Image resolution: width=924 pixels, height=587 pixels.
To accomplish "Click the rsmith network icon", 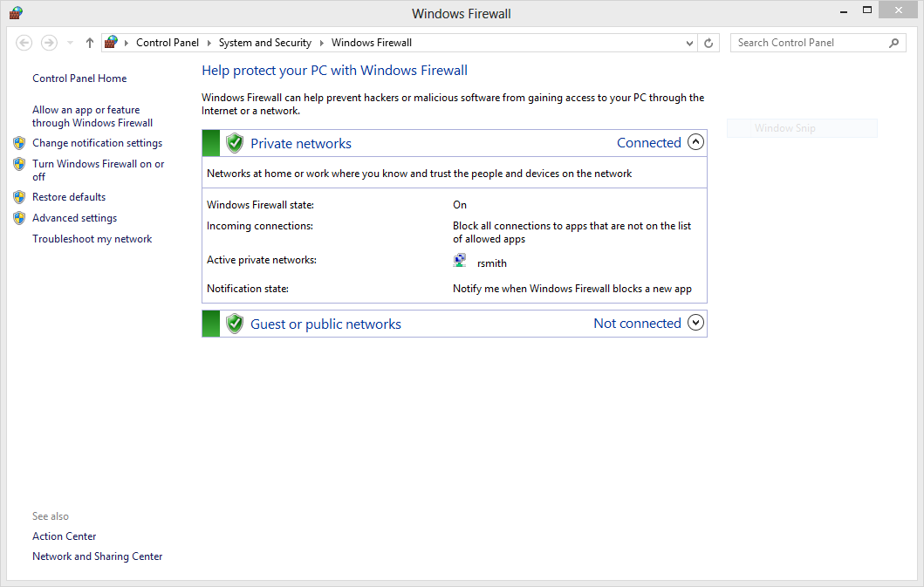I will [460, 261].
